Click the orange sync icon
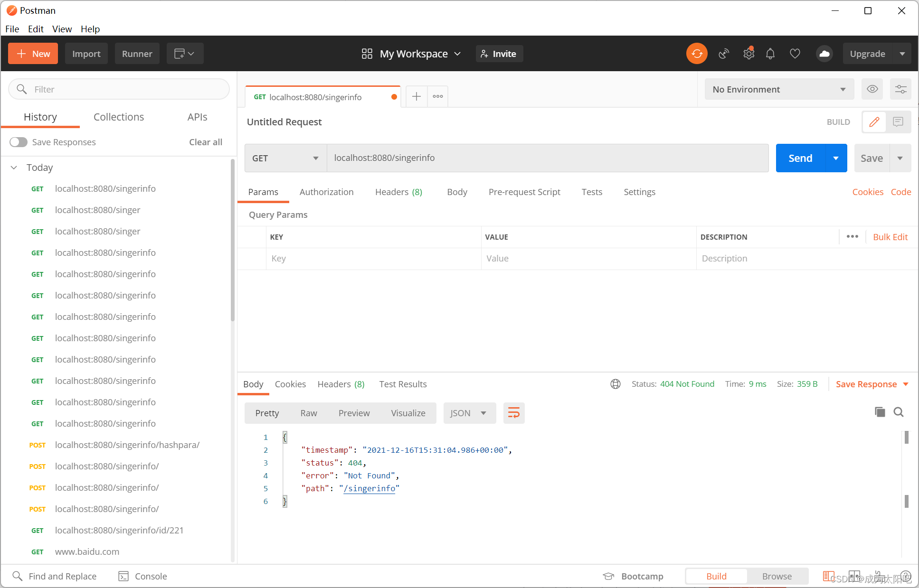The width and height of the screenshot is (919, 588). pyautogui.click(x=697, y=54)
